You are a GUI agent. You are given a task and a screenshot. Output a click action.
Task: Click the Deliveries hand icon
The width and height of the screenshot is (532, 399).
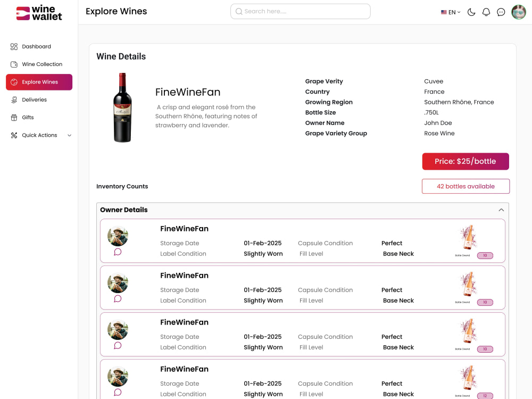[14, 100]
